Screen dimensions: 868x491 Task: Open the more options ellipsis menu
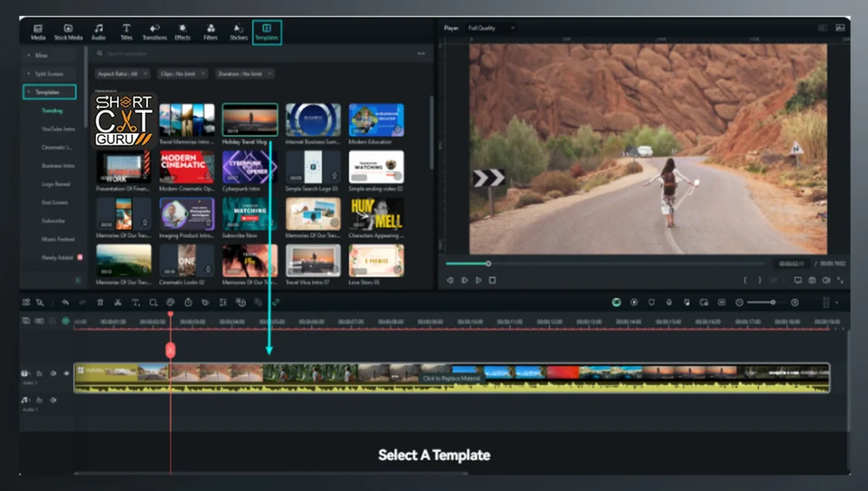[x=421, y=53]
